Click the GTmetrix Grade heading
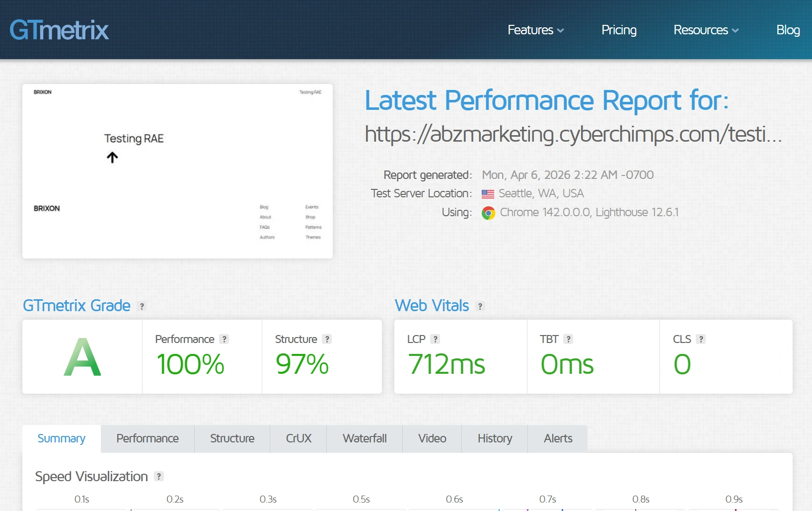The width and height of the screenshot is (812, 511). coord(76,305)
